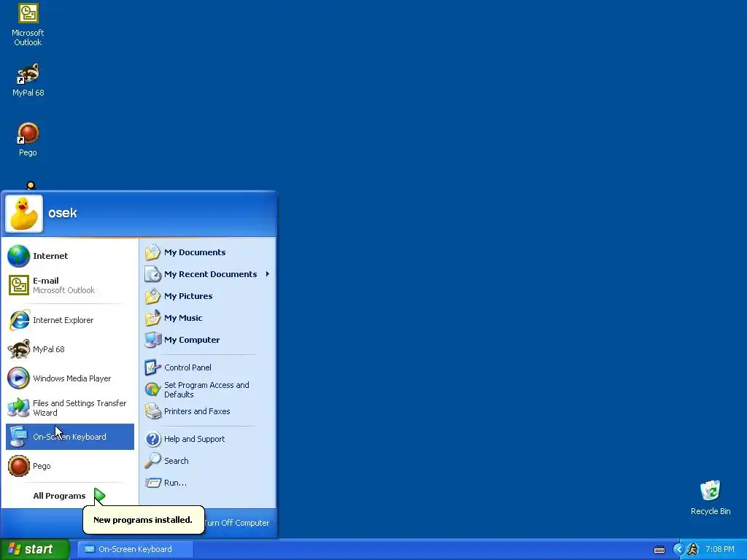Screen dimensions: 747x560
Task: Launch MyPal 68 from the start menu
Action: click(70, 349)
